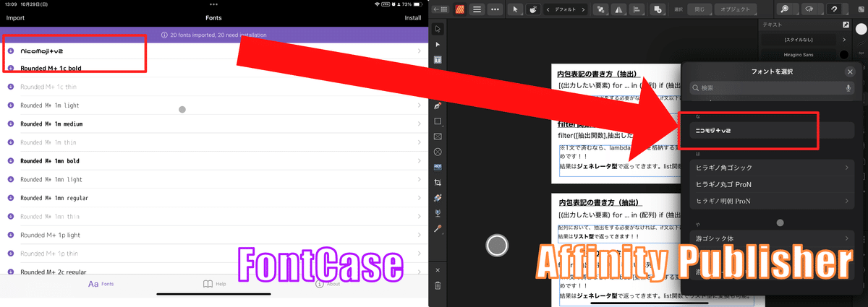The width and height of the screenshot is (868, 307).
Task: Switch to Help tab in FontCase
Action: point(214,284)
